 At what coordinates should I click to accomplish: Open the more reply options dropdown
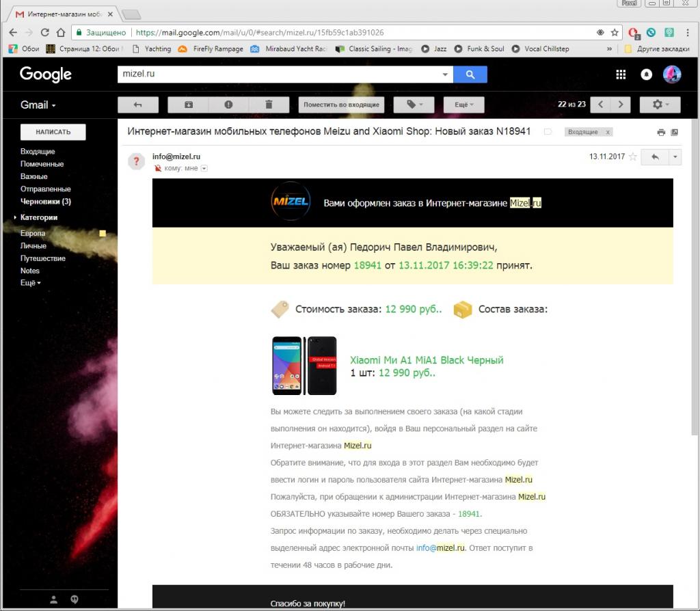click(675, 157)
